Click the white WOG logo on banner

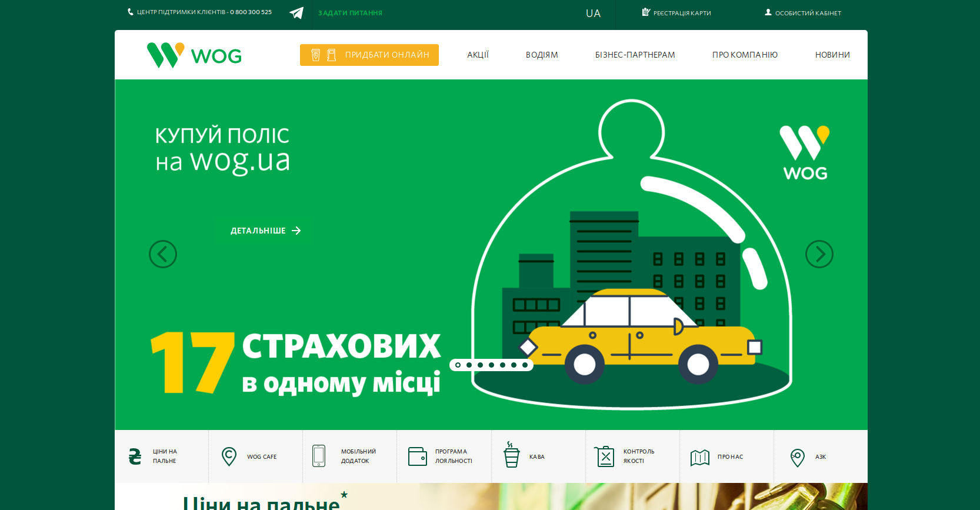[x=805, y=152]
